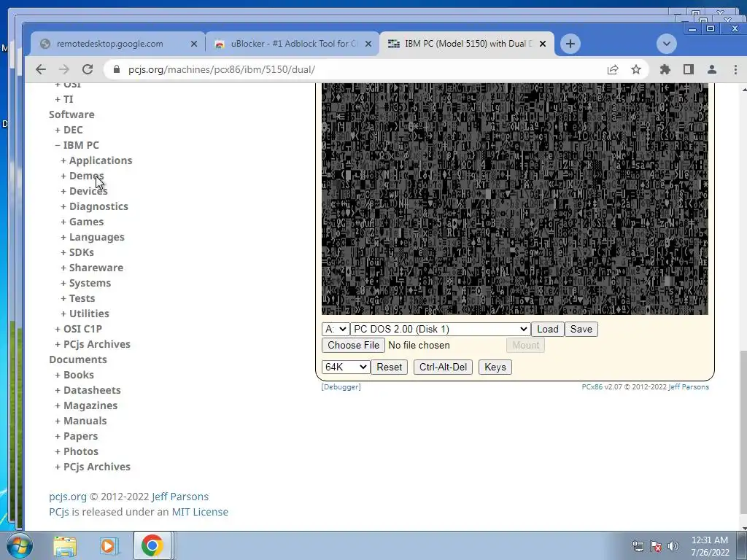Close the remotedesktop.google.com tab
747x560 pixels.
click(194, 44)
